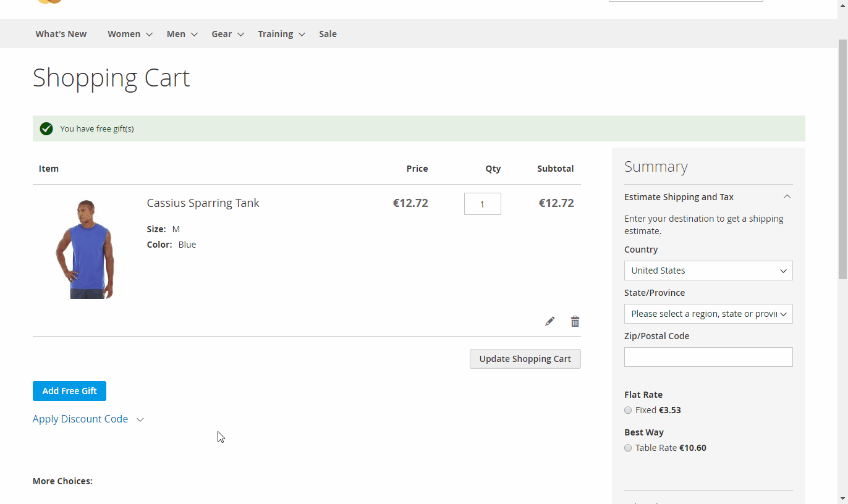
Task: Click the Cassius Sparring Tank product thumbnail
Action: pos(85,249)
